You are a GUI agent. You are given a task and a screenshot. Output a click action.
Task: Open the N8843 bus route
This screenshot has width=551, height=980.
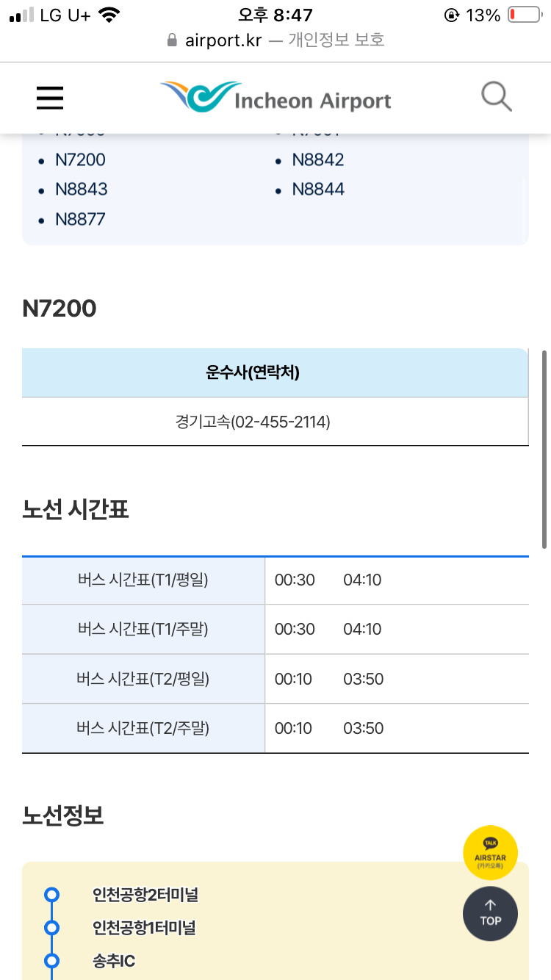[x=82, y=189]
